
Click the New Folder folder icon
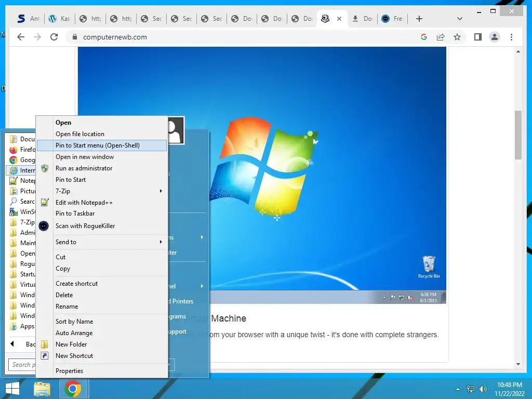(x=45, y=344)
